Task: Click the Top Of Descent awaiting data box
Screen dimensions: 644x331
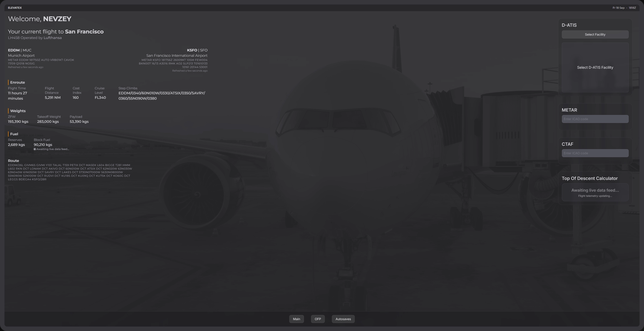Action: (x=595, y=192)
